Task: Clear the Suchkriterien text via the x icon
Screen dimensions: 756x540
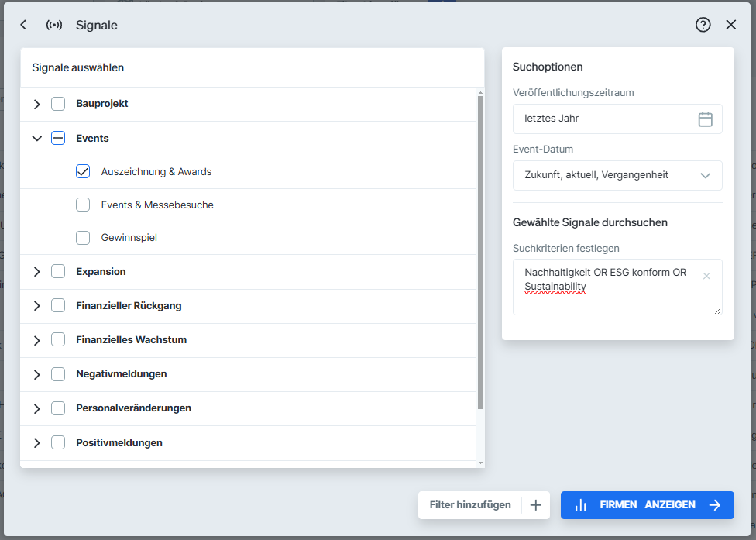Action: pos(706,275)
